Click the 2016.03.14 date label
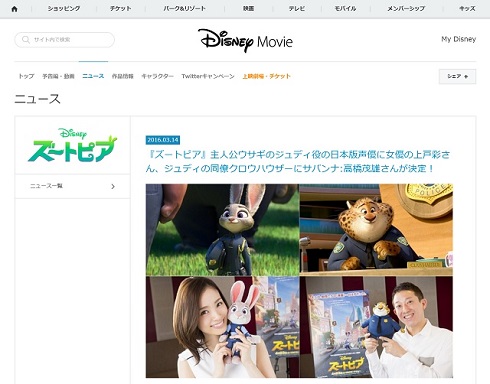This screenshot has height=384, width=490. point(163,140)
